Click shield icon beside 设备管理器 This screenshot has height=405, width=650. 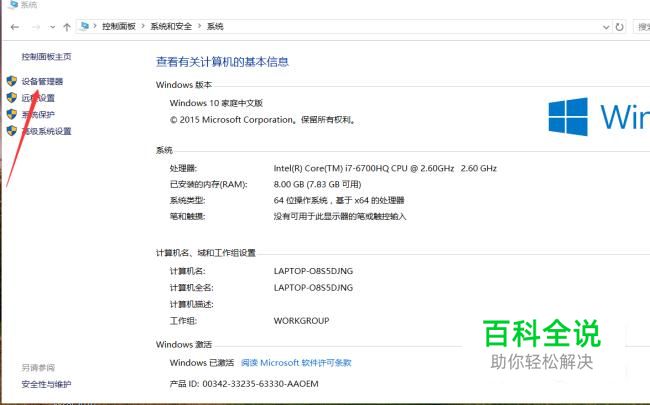pos(12,81)
